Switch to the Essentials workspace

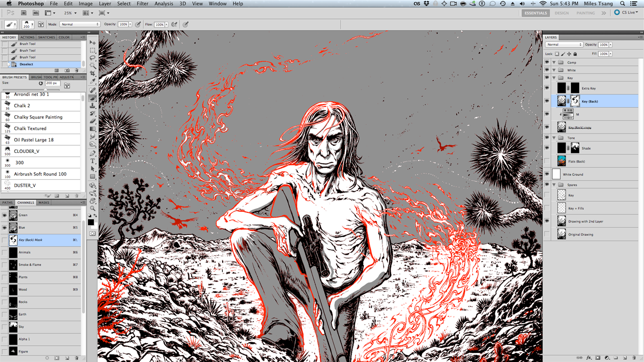(x=535, y=13)
